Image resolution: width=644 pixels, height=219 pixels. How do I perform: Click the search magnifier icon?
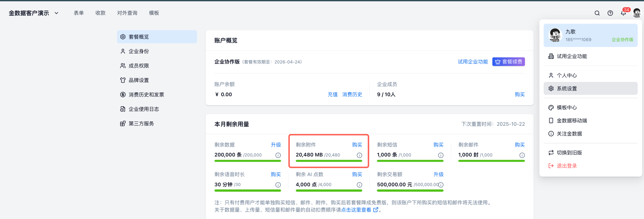[597, 13]
